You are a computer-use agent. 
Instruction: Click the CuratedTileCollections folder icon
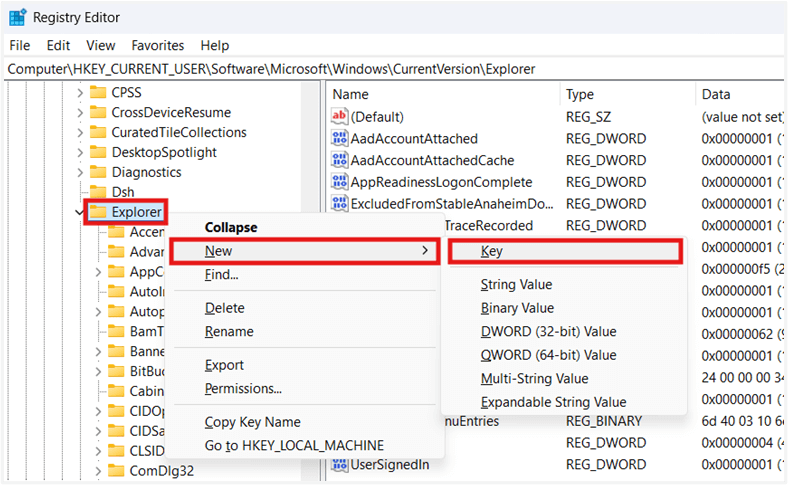point(98,132)
